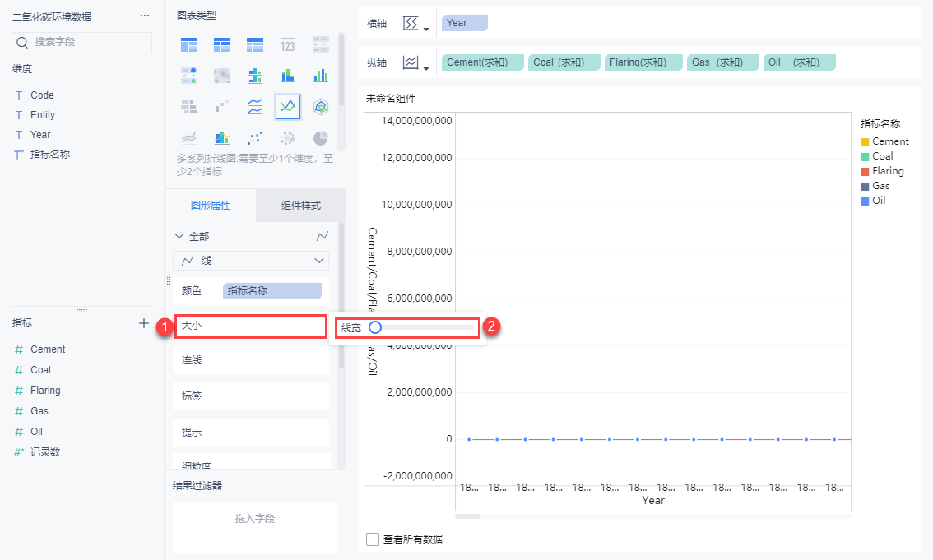
Task: Select the cross table chart type
Action: [222, 44]
